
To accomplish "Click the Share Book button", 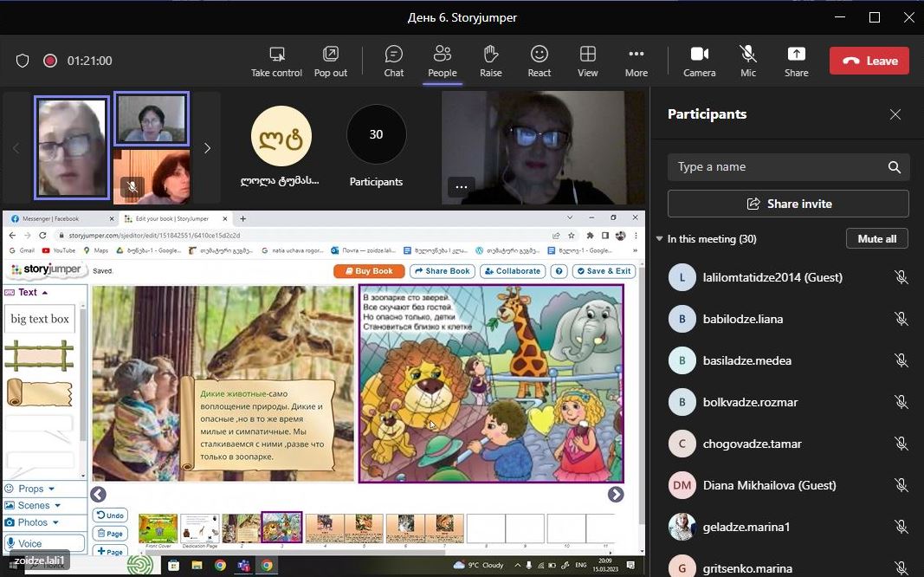I will [443, 271].
